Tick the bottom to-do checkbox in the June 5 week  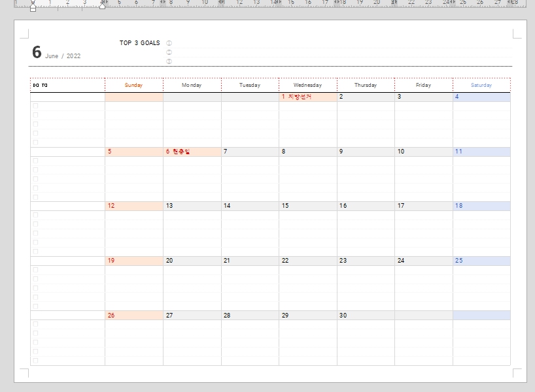coord(35,197)
